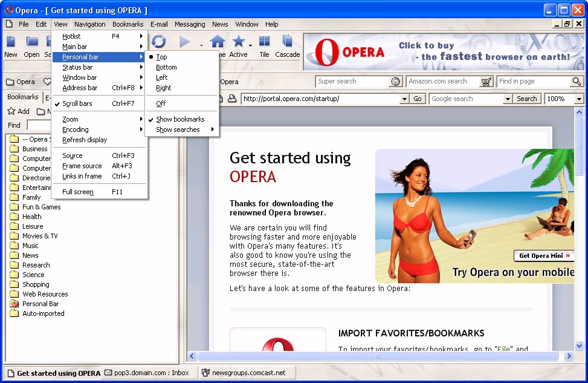
Task: Click the New page toolbar icon
Action: point(11,41)
